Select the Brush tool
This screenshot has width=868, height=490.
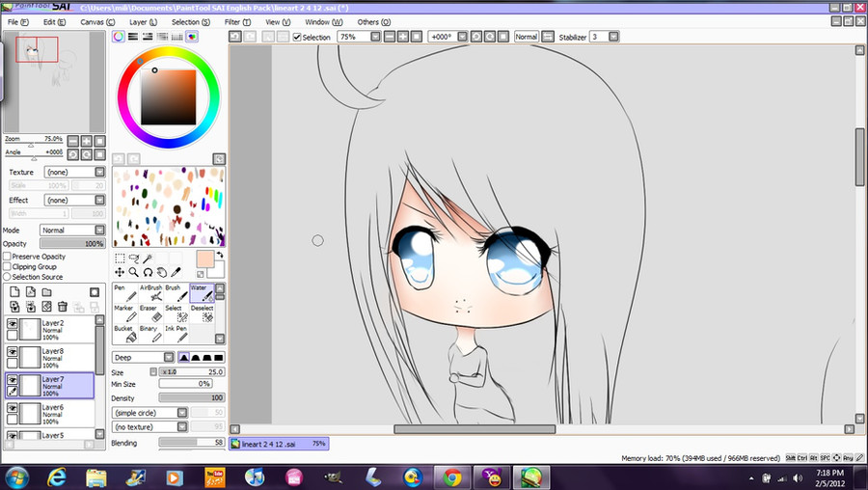(176, 293)
